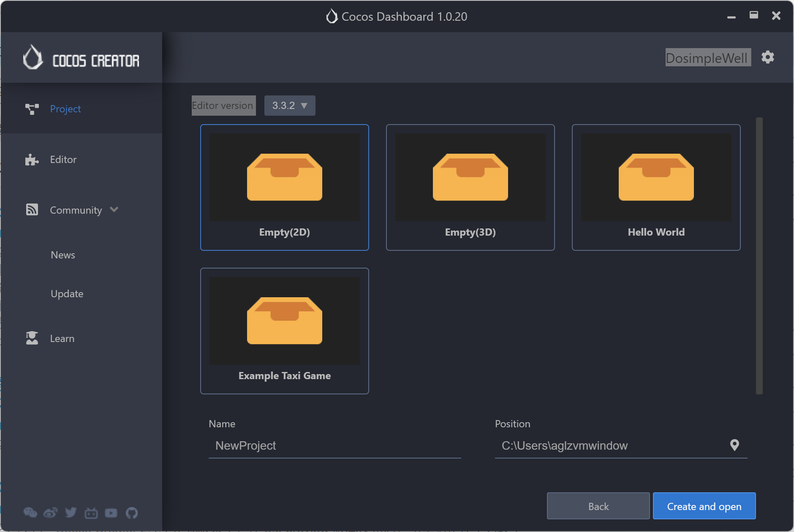Select the Hello World template

pos(656,187)
